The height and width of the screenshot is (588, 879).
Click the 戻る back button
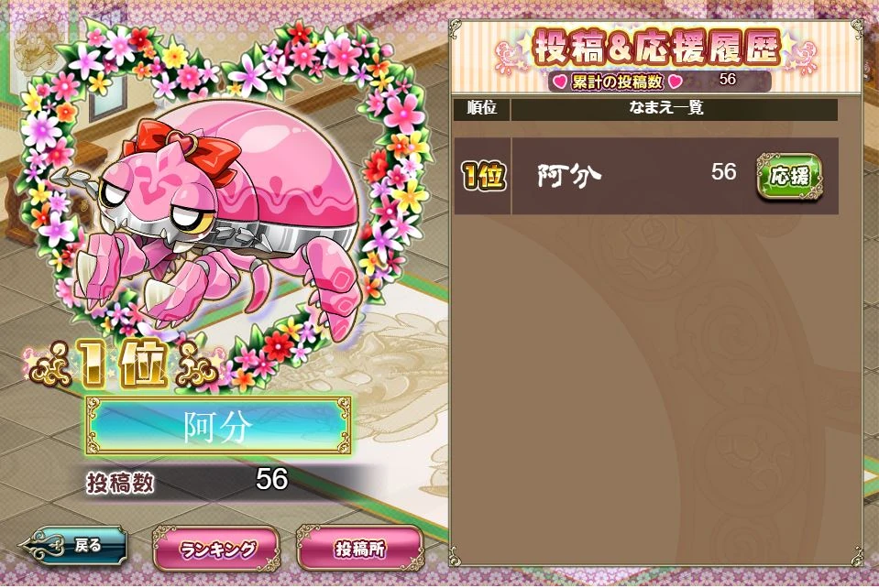[x=73, y=545]
